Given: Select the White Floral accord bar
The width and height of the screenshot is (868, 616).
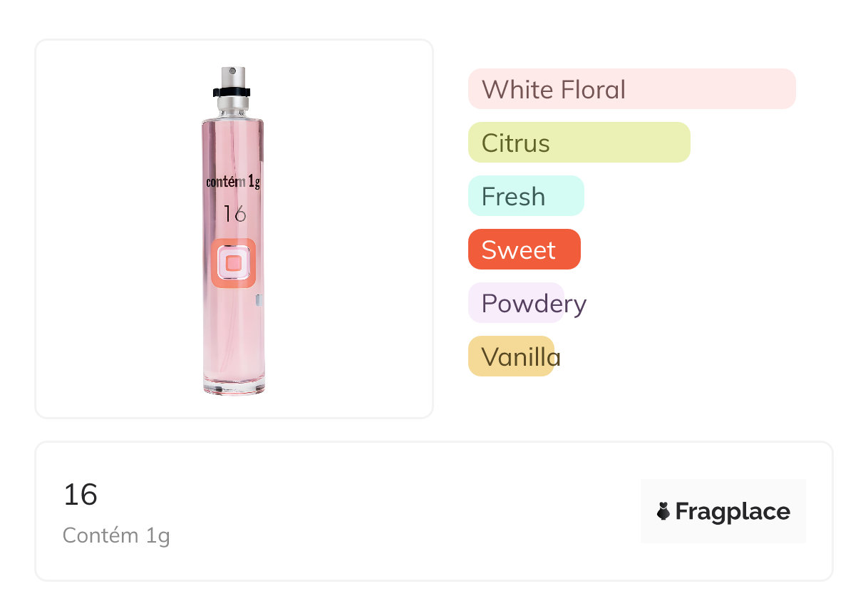Looking at the screenshot, I should coord(631,89).
